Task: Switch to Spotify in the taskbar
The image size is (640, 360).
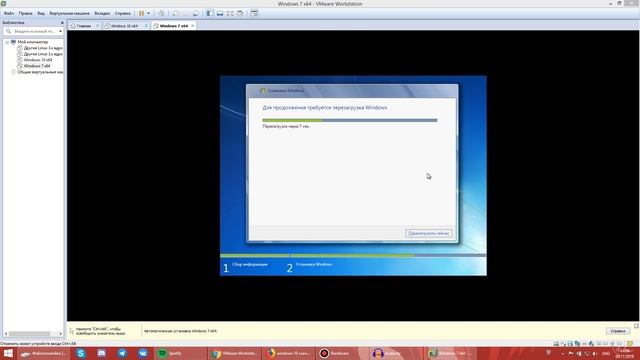Action: click(180, 353)
